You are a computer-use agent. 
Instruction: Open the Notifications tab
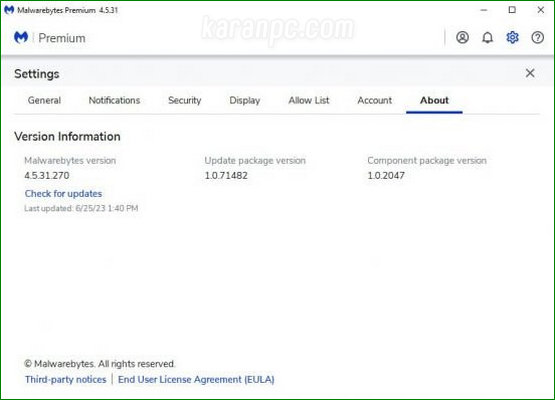[x=114, y=100]
